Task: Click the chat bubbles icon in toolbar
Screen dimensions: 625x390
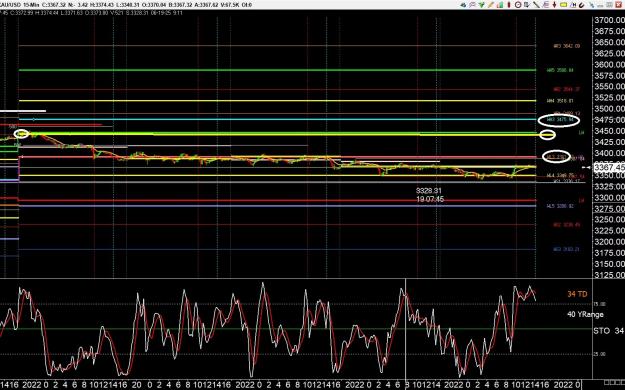Action: click(x=472, y=5)
